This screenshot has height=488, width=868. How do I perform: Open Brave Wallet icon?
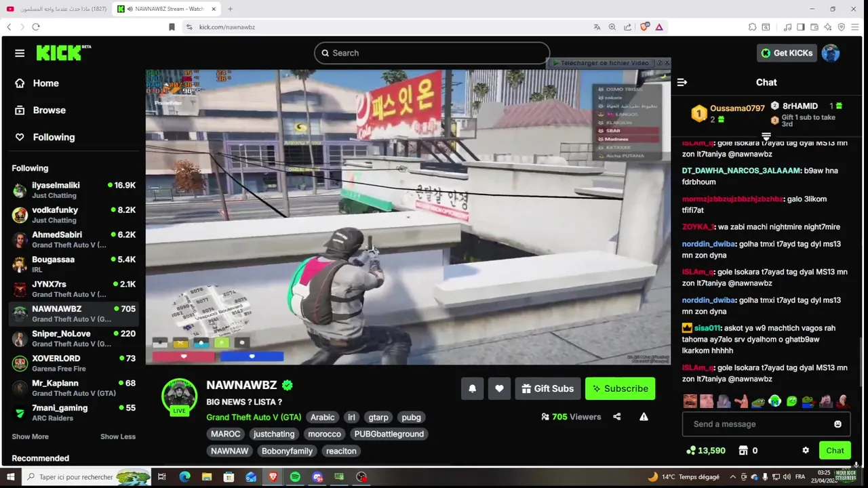814,27
